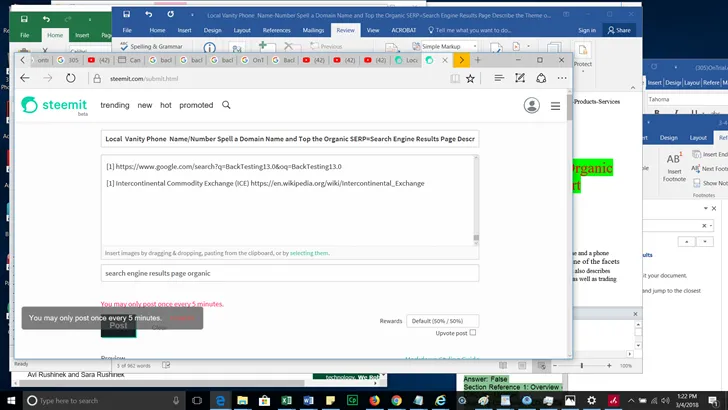
Task: Open Task View on the taskbar
Action: coord(197,400)
